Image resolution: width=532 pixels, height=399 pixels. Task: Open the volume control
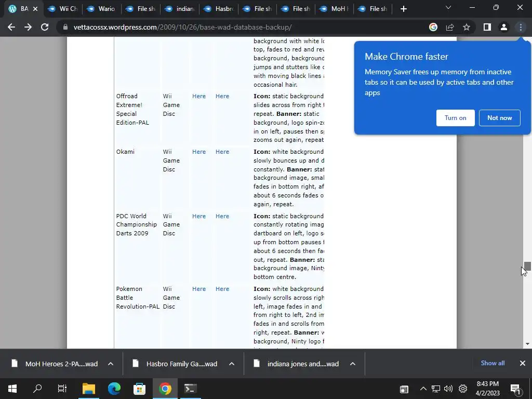[x=448, y=389]
